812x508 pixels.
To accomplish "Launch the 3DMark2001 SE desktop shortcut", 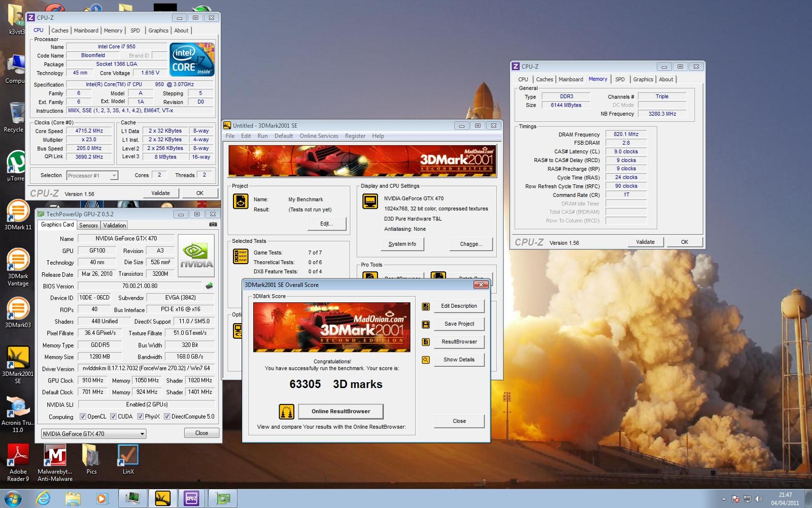I will click(18, 365).
